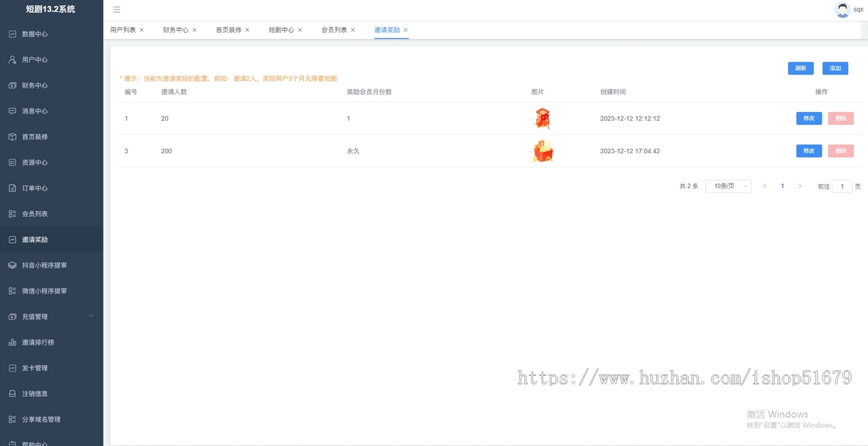Switch to the 首页装修 tab

pos(229,30)
